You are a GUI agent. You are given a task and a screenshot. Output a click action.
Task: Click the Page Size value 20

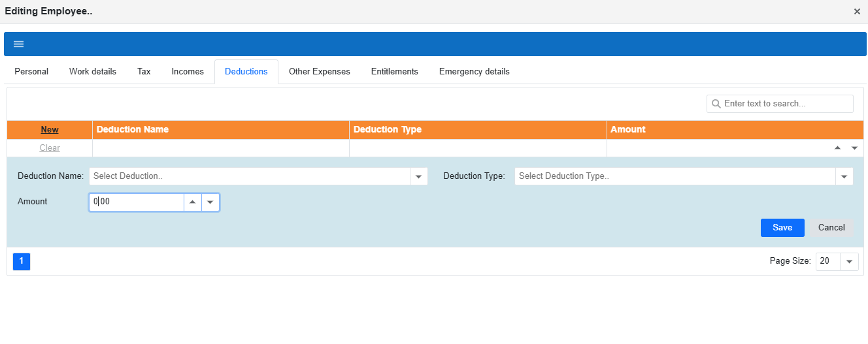pos(827,261)
